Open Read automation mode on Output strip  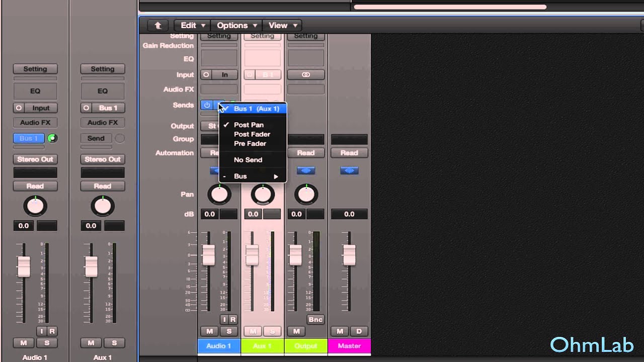click(306, 153)
